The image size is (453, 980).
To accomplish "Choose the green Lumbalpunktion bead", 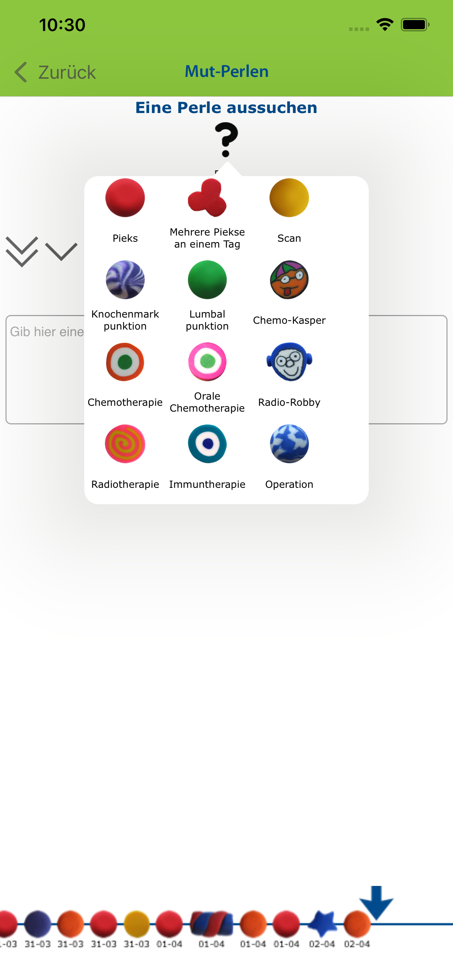I will tap(207, 280).
